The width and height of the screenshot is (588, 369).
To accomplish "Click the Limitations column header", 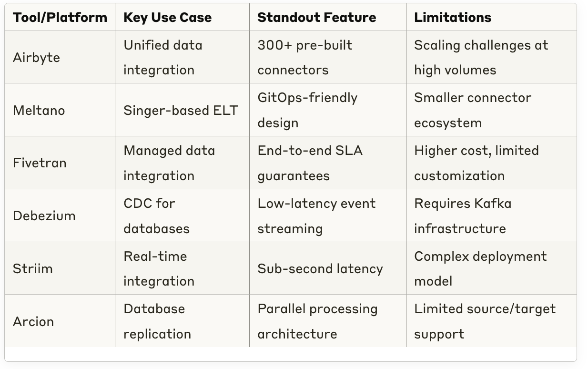I will 491,18.
